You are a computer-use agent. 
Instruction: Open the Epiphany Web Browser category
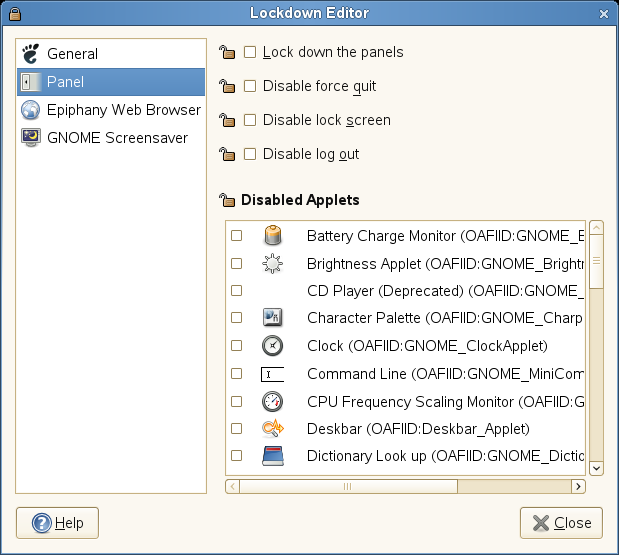coord(111,110)
